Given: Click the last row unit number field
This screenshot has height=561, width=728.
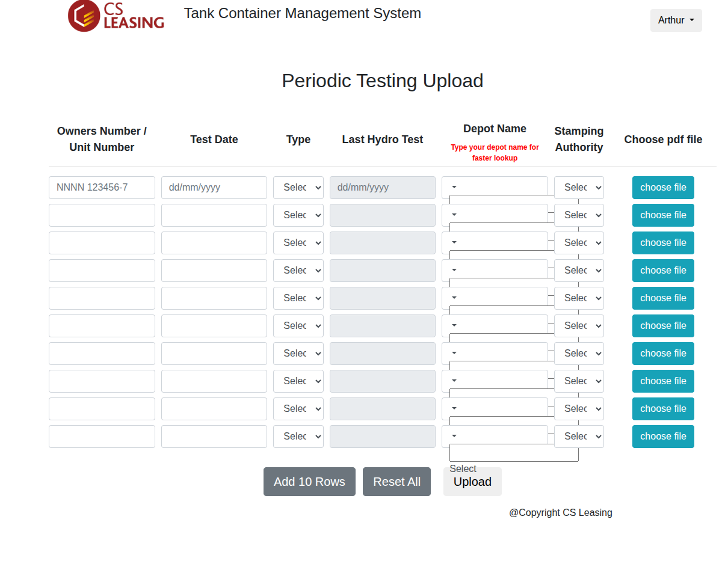Looking at the screenshot, I should click(102, 437).
